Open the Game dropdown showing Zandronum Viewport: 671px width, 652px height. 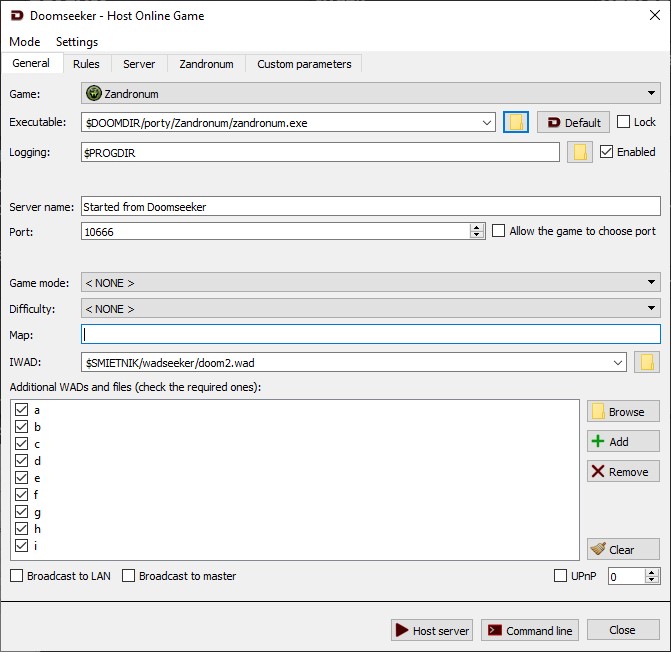[x=370, y=94]
